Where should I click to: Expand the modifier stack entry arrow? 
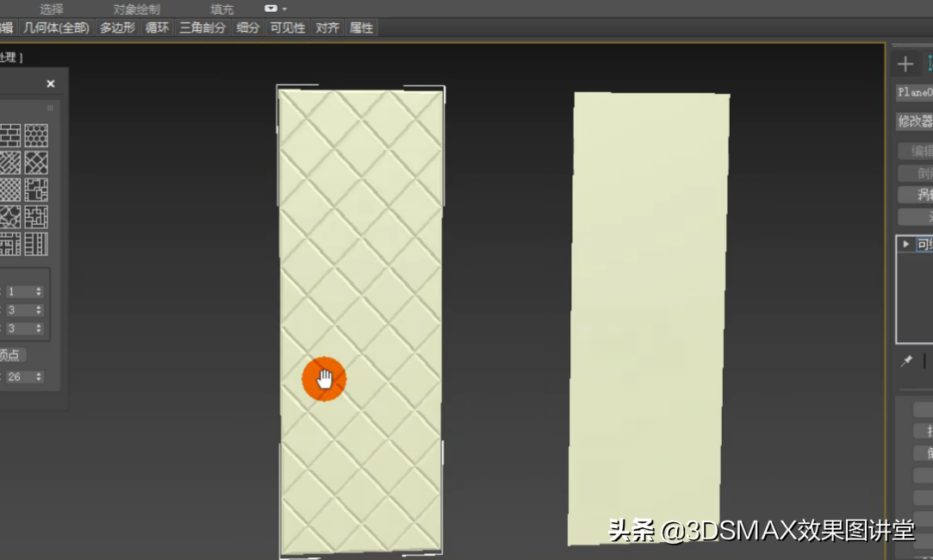pyautogui.click(x=905, y=244)
